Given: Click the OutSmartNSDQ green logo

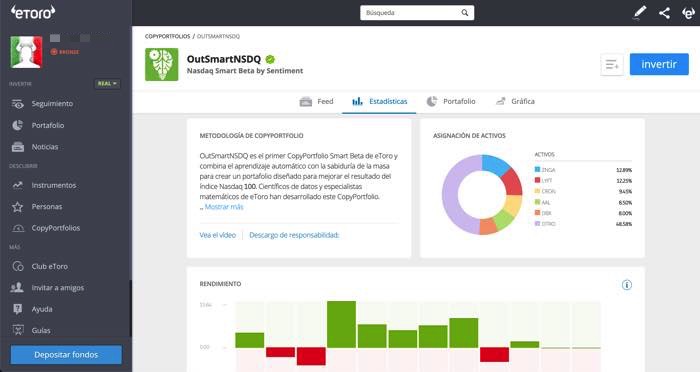Looking at the screenshot, I should pos(162,64).
